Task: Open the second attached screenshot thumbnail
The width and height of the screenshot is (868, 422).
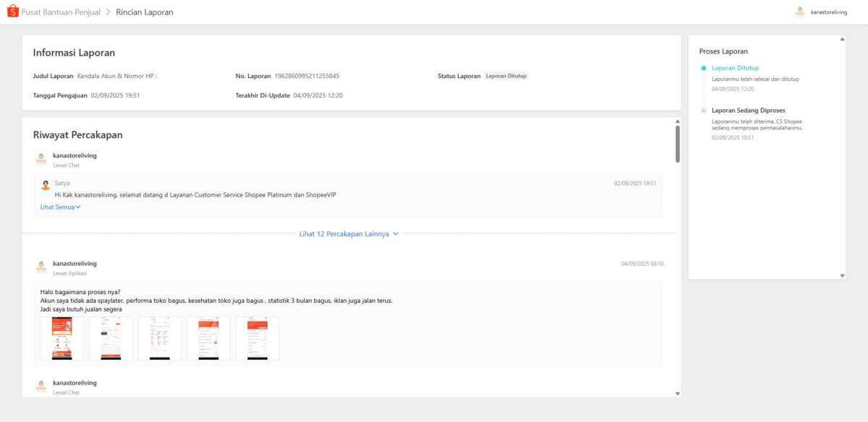Action: [111, 338]
